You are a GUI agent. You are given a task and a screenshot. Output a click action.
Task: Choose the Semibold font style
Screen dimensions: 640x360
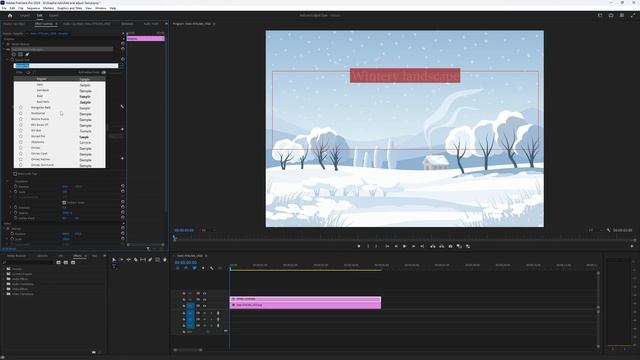click(43, 90)
